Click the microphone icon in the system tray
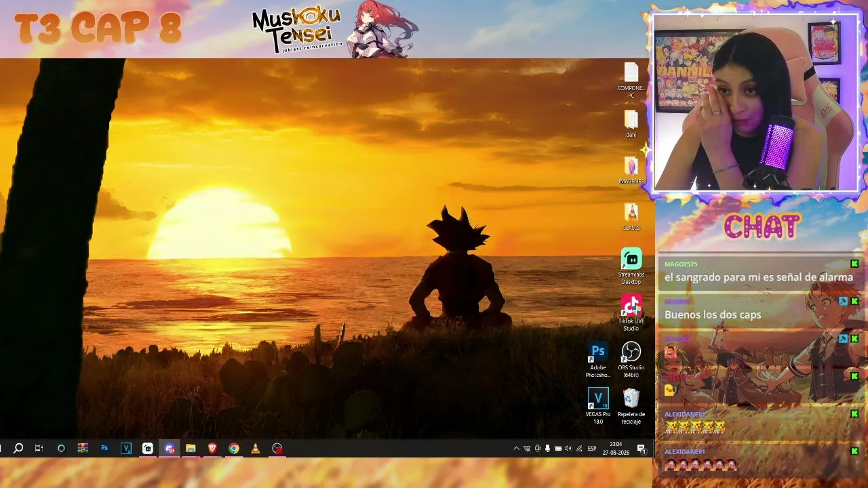Image resolution: width=868 pixels, height=488 pixels. [547, 448]
